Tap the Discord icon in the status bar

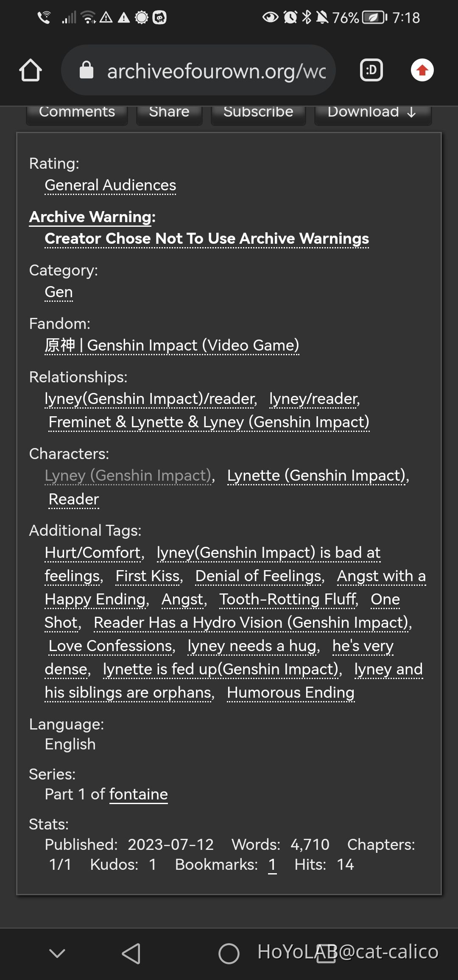tap(159, 18)
